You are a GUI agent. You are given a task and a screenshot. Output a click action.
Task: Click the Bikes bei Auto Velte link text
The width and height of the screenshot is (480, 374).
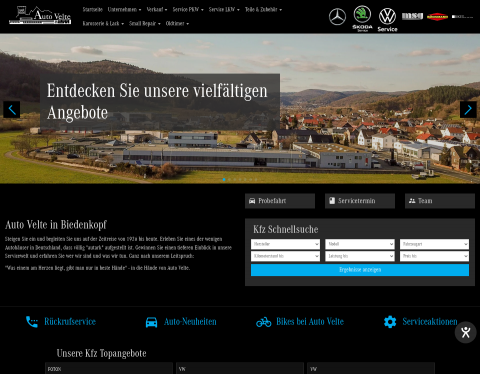[x=310, y=322]
